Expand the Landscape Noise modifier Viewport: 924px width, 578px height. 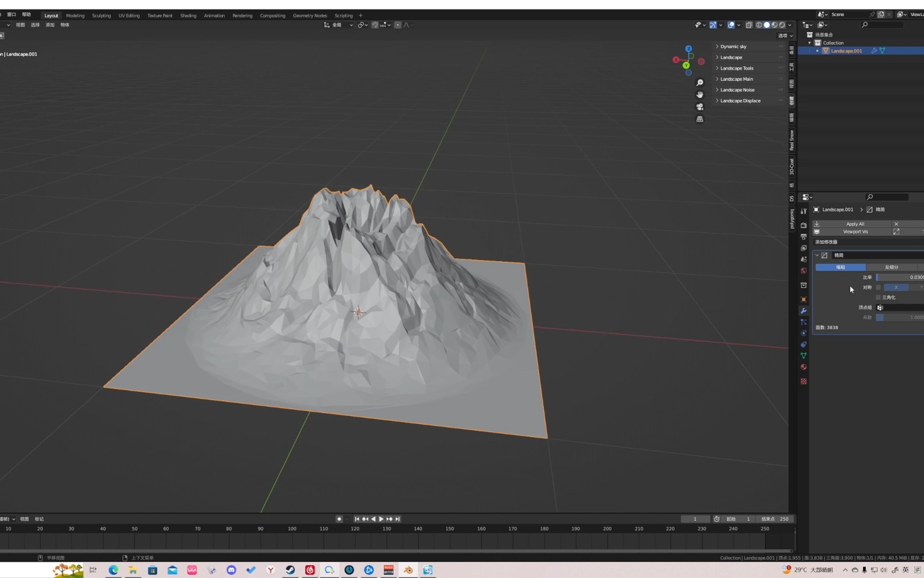[717, 90]
